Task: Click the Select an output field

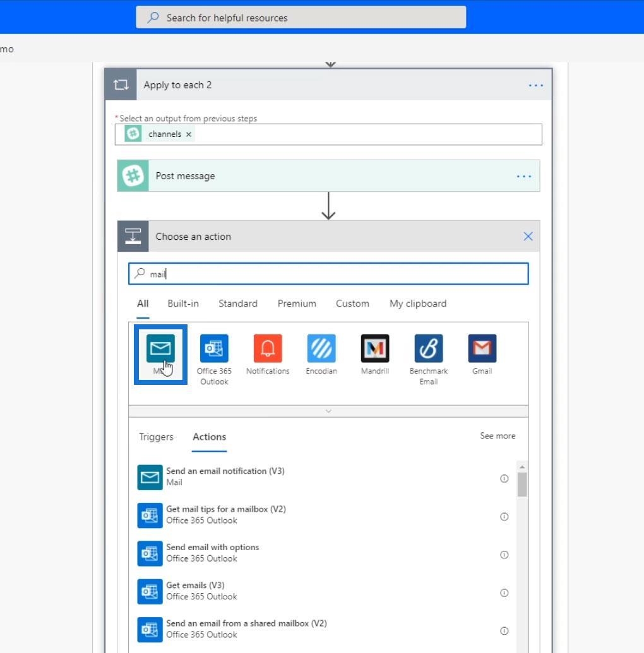Action: [x=328, y=134]
